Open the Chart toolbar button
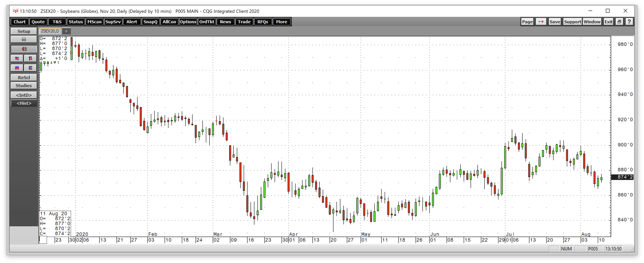 [19, 22]
